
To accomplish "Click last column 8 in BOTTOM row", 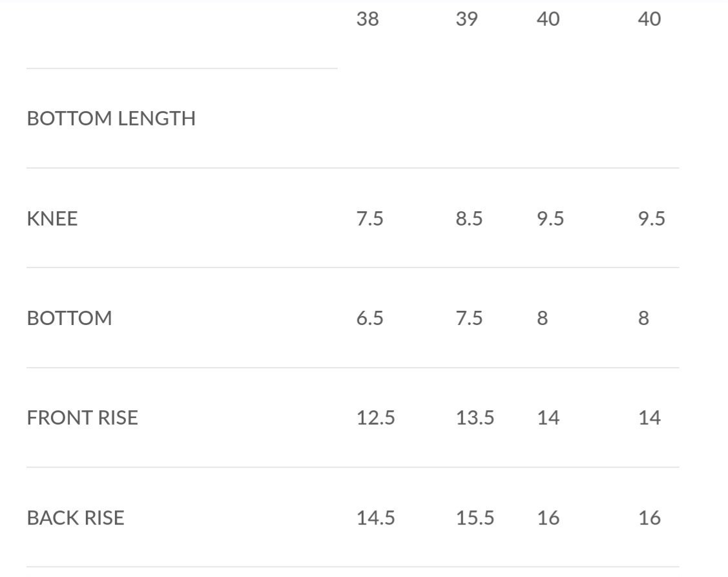I will [x=643, y=319].
